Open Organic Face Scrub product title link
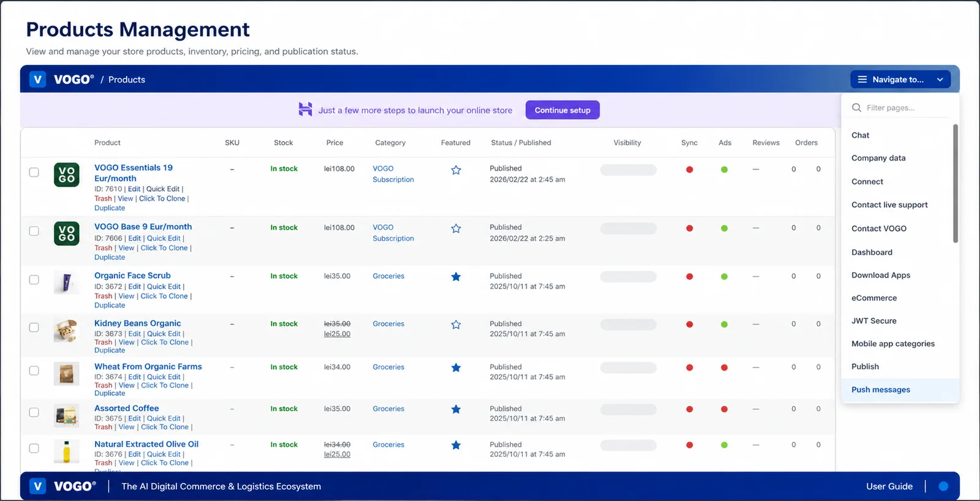Screen dimensions: 980x501 pyautogui.click(x=132, y=276)
